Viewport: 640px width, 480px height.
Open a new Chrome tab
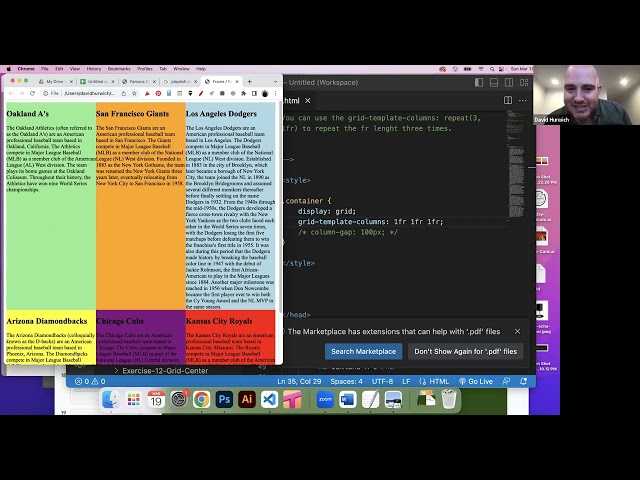(x=249, y=82)
